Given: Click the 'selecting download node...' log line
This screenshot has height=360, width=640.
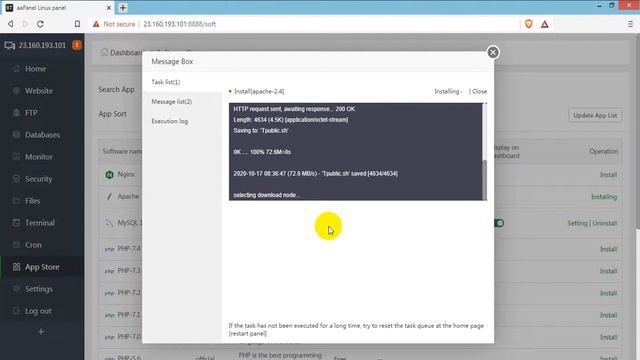Looking at the screenshot, I should pos(267,195).
